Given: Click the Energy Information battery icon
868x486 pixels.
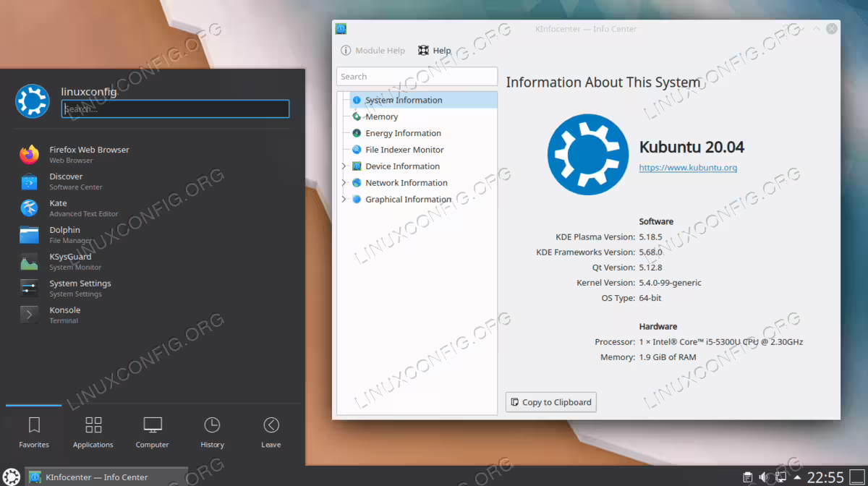Looking at the screenshot, I should pos(357,133).
